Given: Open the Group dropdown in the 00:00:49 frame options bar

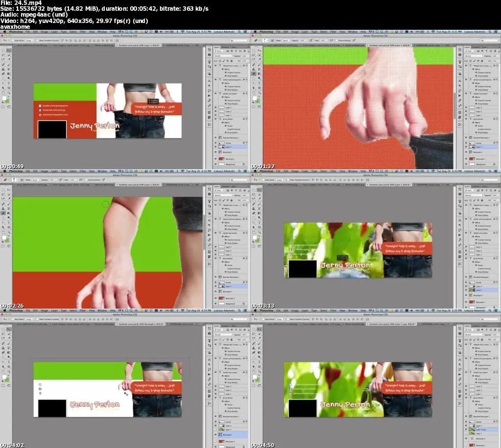Looking at the screenshot, I should 30,41.
